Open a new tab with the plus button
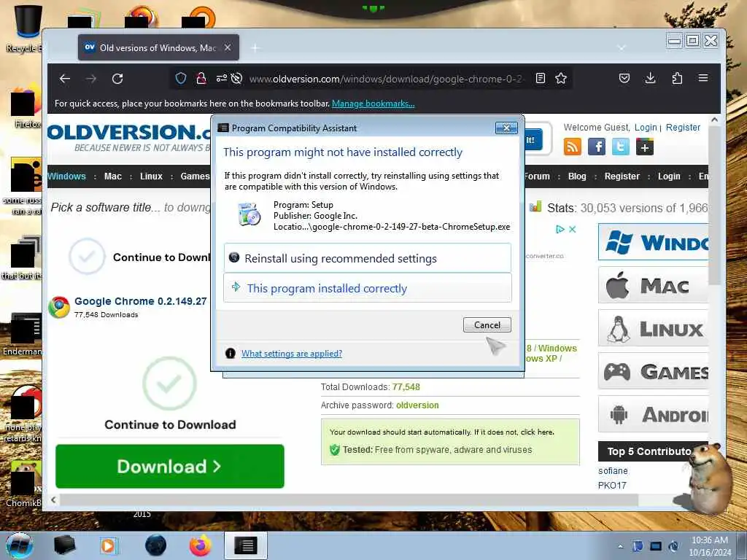This screenshot has height=560, width=747. click(255, 47)
